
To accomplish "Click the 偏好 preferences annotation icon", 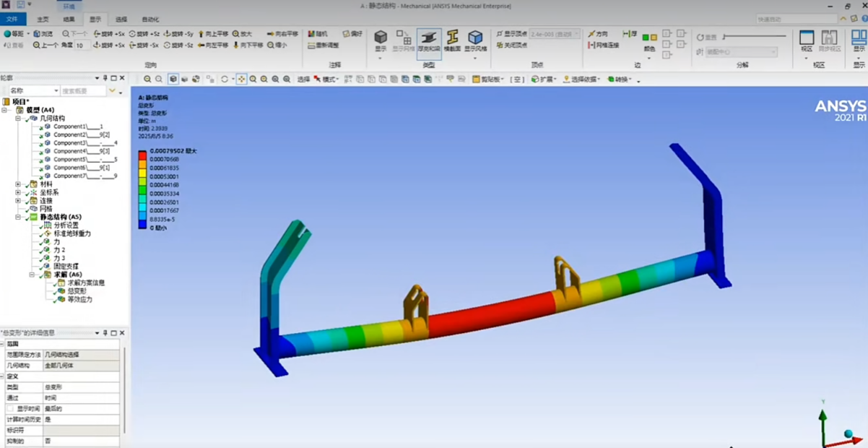I will 352,34.
